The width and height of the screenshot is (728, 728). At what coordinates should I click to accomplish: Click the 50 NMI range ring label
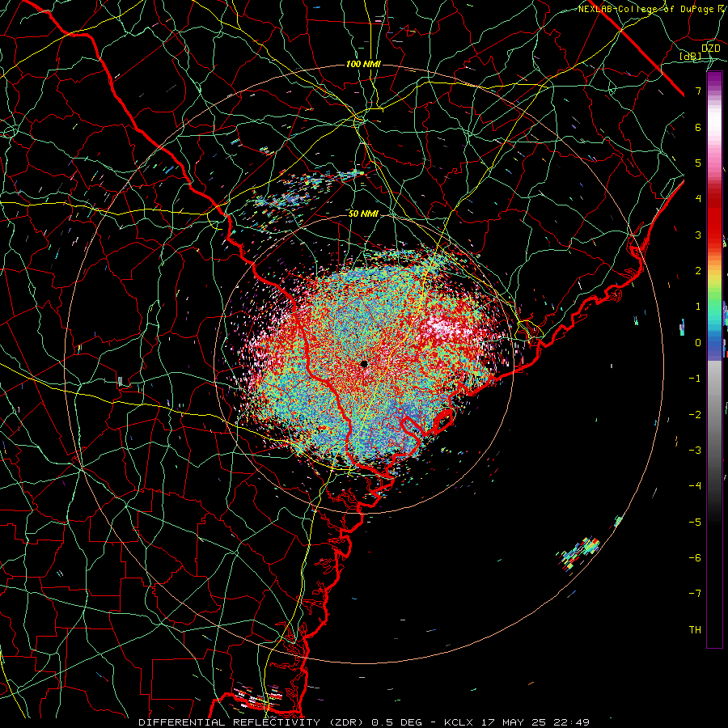(x=363, y=214)
